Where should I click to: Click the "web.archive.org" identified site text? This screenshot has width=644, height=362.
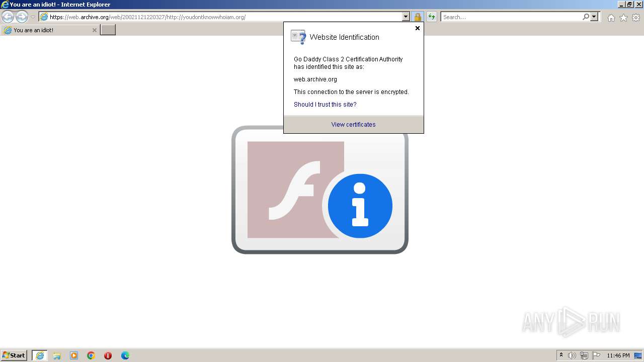[x=315, y=79]
